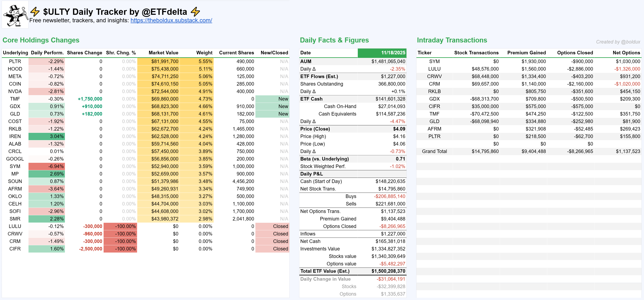The height and width of the screenshot is (300, 644).
Task: Click the left lightning bolt icon
Action: pos(35,12)
